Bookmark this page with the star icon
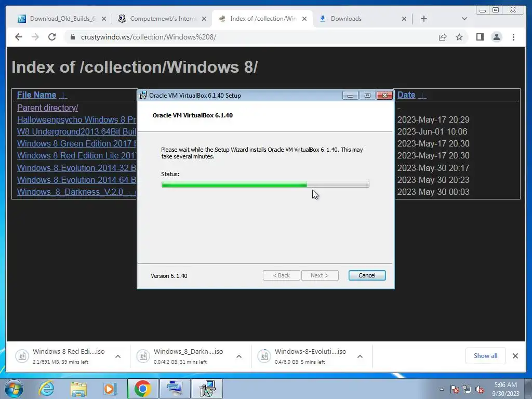Screen dimensions: 532x399 pyautogui.click(x=459, y=37)
